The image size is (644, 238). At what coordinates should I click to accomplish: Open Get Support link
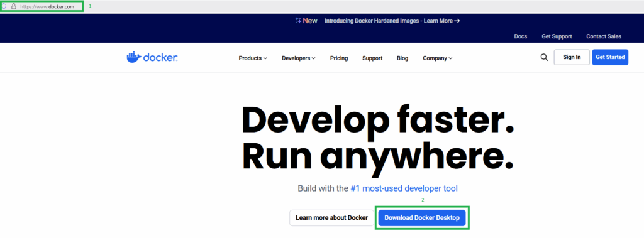pos(557,36)
